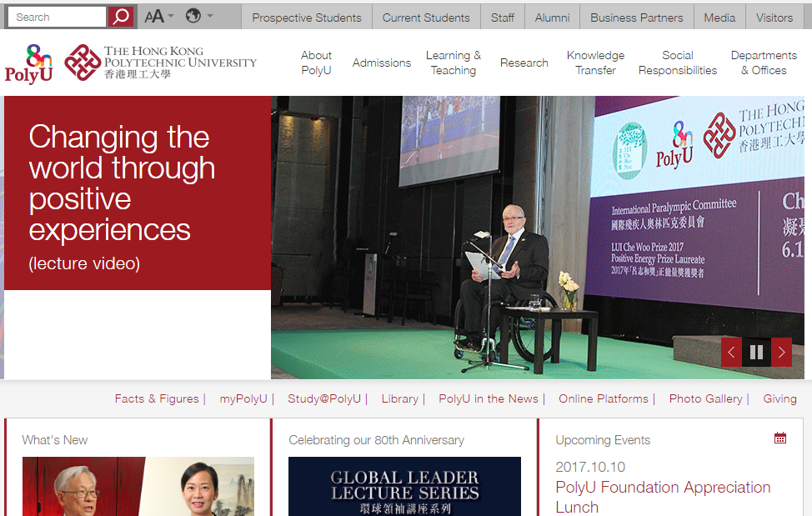Screen dimensions: 812x516
Task: Open the globe language selector
Action: point(193,16)
